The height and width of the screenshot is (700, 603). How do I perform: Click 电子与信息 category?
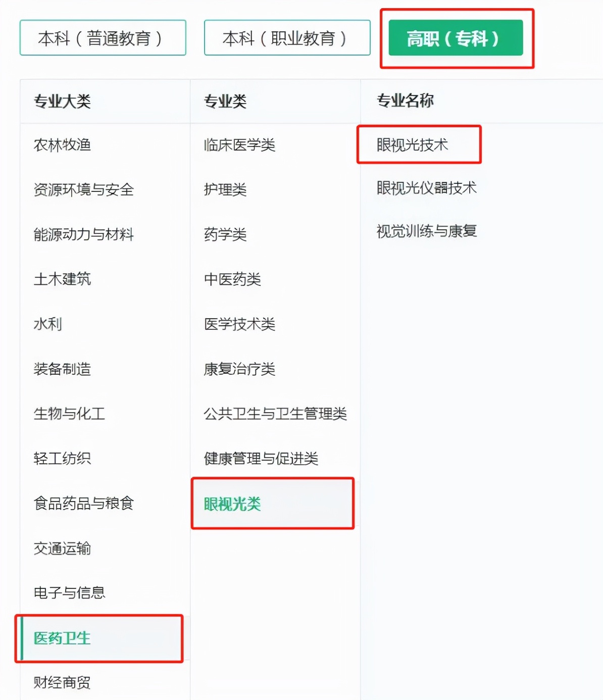pos(69,593)
